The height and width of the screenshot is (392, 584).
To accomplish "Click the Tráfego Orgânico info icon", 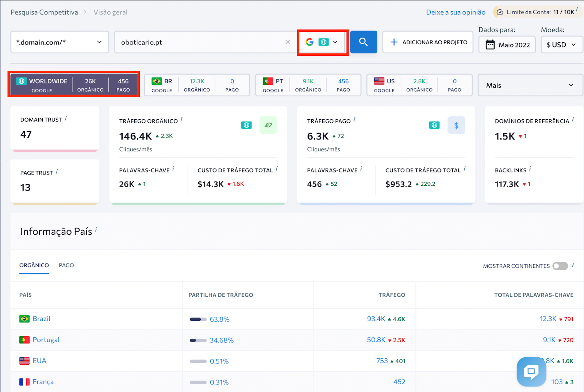I will (181, 119).
